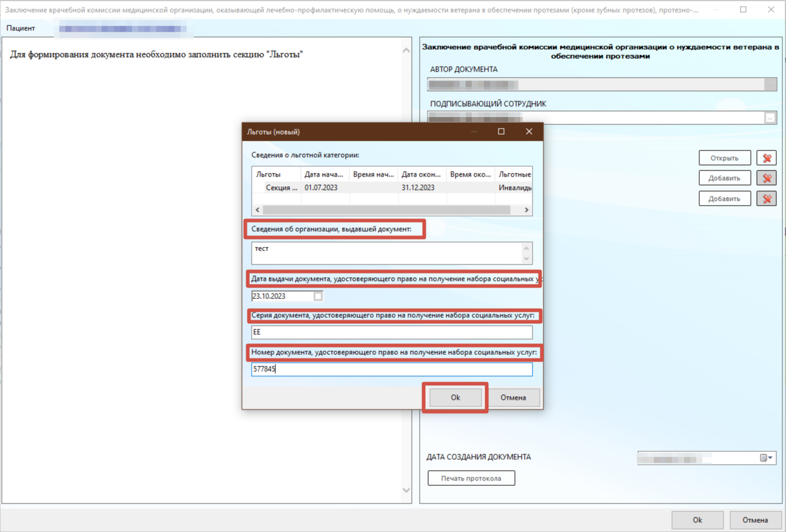The height and width of the screenshot is (532, 786).
Task: Click the bottom Добавить button in the right panel
Action: (725, 198)
